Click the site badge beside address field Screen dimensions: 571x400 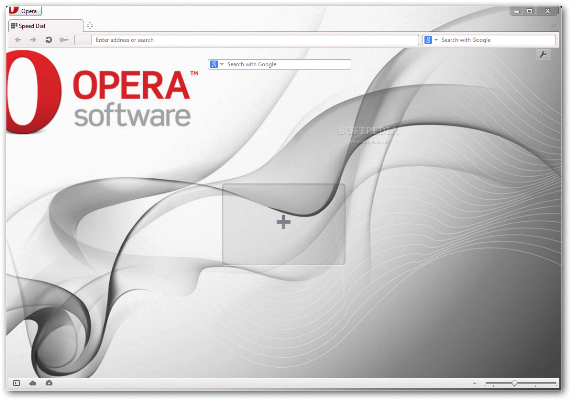83,40
